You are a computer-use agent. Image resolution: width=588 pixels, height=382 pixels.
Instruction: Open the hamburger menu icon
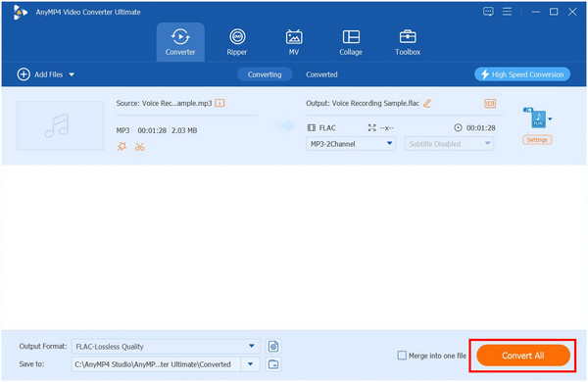click(x=507, y=12)
